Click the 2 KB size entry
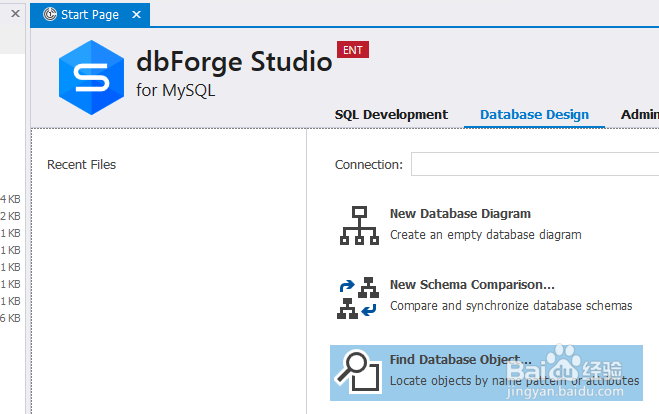This screenshot has width=659, height=414. point(10,216)
